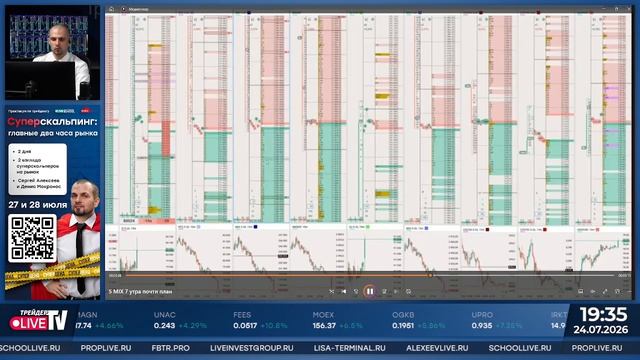640x360 pixels.
Task: Select the UPRO 0.935 ticker quote
Action: (496, 320)
